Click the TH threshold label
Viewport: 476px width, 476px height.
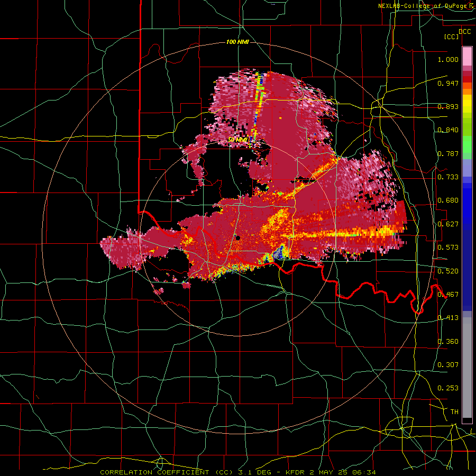[x=454, y=412]
